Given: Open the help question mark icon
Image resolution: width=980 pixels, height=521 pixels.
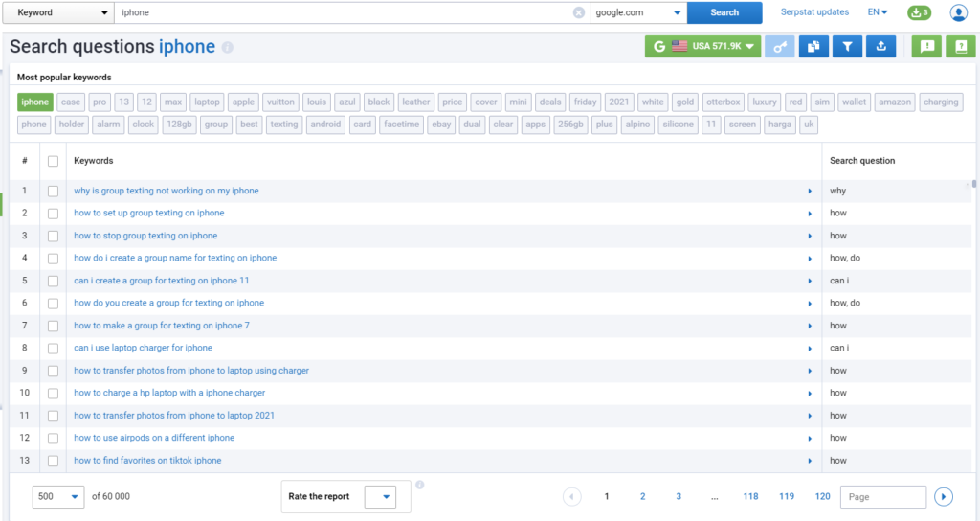Looking at the screenshot, I should [x=961, y=46].
